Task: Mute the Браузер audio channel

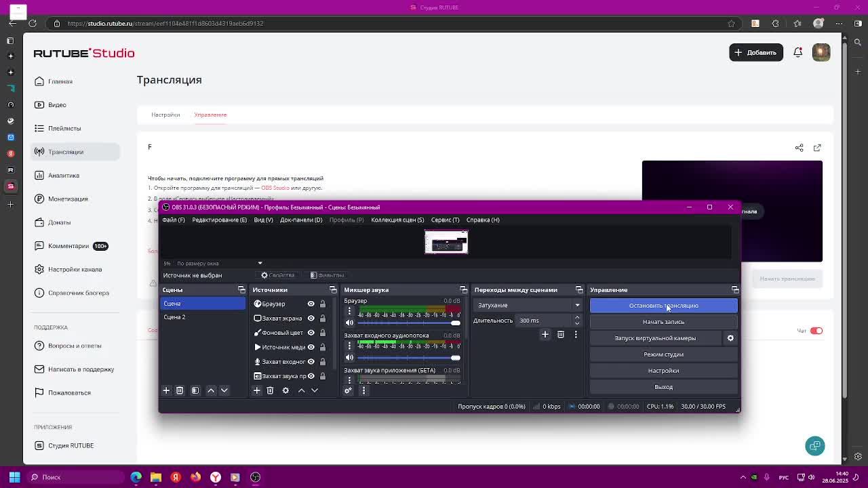Action: [349, 323]
